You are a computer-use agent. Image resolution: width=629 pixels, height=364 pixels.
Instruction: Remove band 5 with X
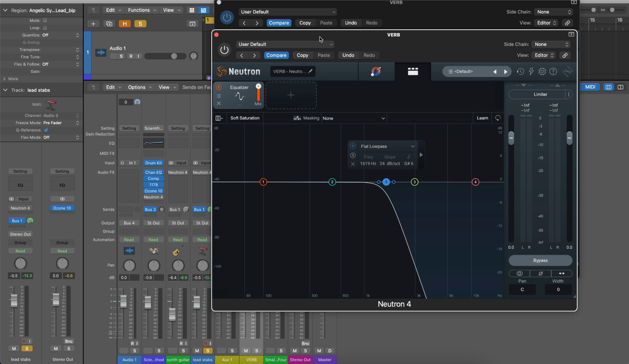tap(353, 164)
